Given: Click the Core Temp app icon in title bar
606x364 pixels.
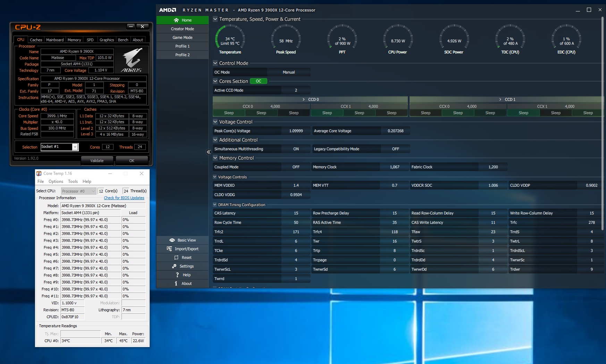Looking at the screenshot, I should pos(39,173).
